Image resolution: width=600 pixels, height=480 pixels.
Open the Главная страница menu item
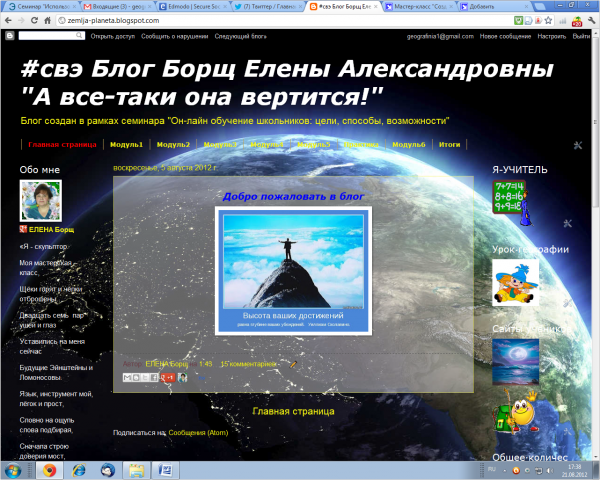pyautogui.click(x=62, y=144)
